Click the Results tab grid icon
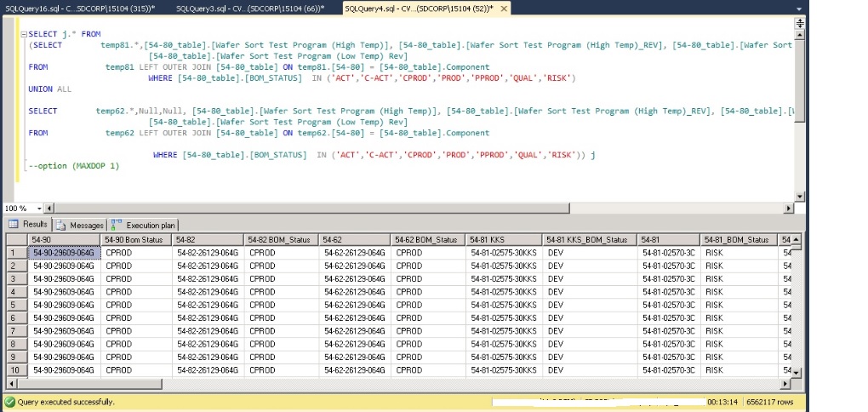Image resolution: width=868 pixels, height=412 pixels. pos(14,224)
